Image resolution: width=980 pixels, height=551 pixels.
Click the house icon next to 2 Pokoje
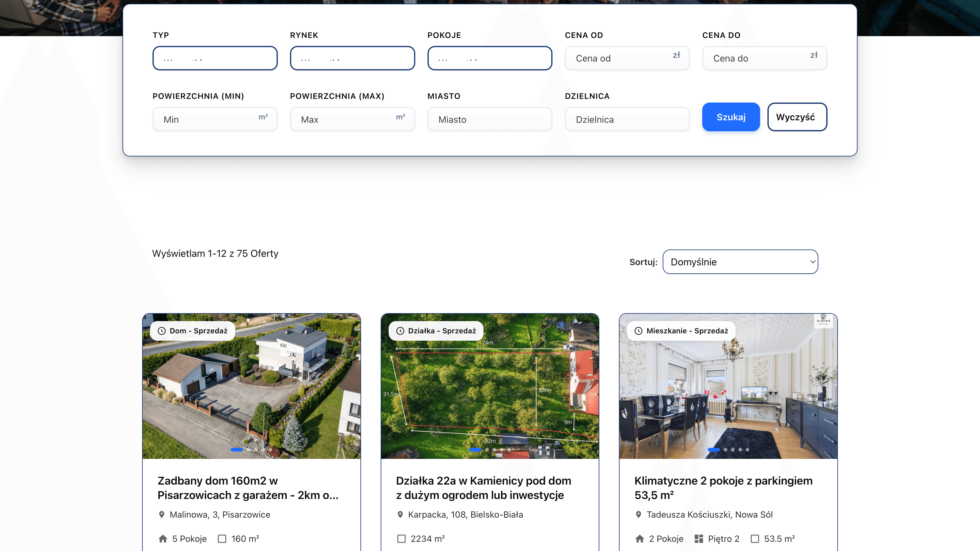(x=640, y=539)
